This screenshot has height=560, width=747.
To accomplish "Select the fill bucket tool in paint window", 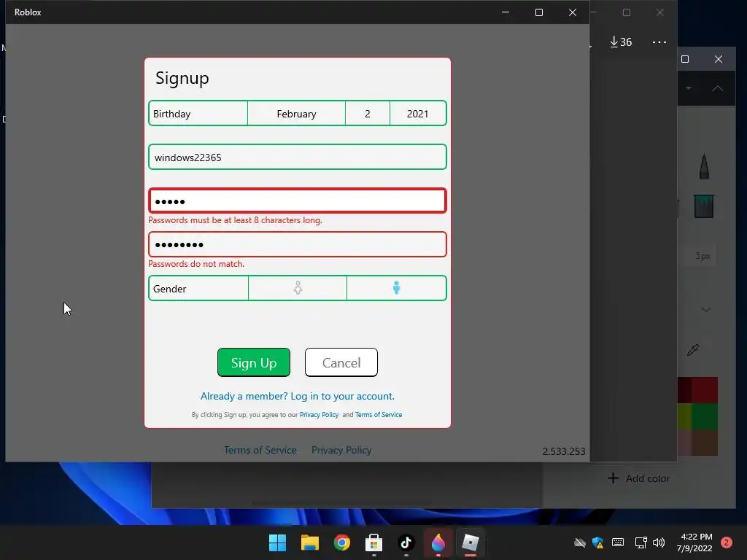I will (704, 206).
